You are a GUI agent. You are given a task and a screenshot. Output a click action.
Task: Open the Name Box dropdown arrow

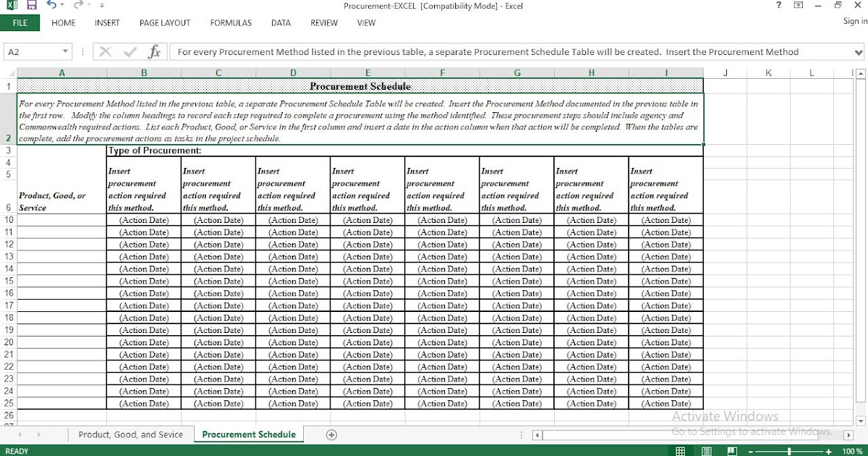tap(66, 52)
